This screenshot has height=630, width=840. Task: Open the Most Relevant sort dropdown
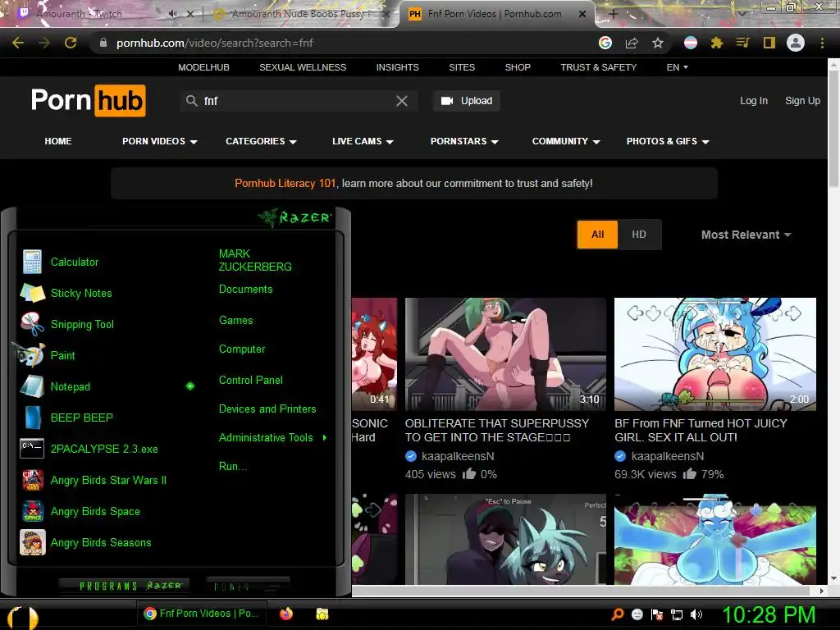pos(746,235)
